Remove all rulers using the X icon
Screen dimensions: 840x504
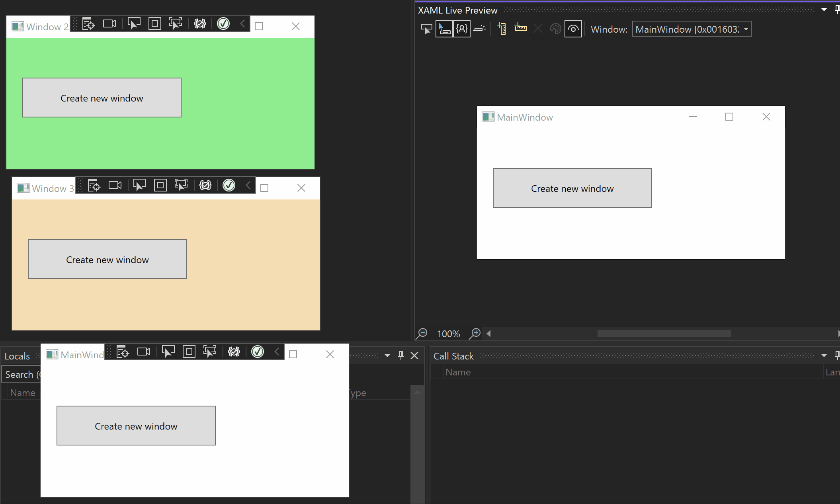[x=537, y=28]
